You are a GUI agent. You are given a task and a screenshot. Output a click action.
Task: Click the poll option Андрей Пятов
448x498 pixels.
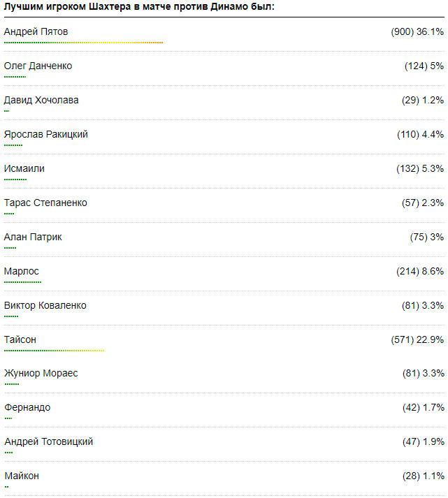pos(36,32)
